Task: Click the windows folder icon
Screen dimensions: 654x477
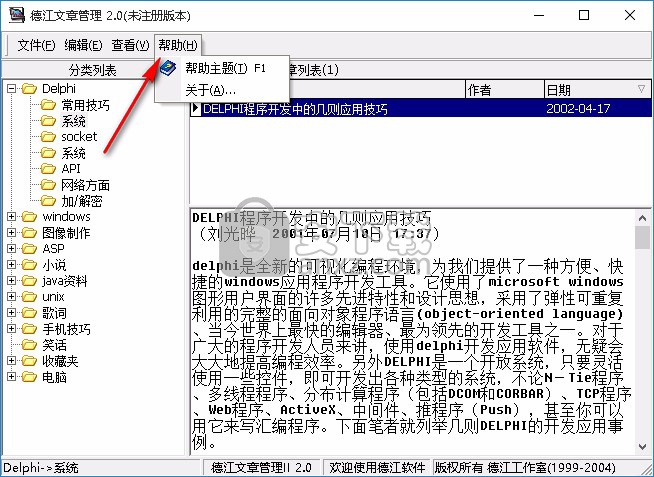Action: pos(29,216)
